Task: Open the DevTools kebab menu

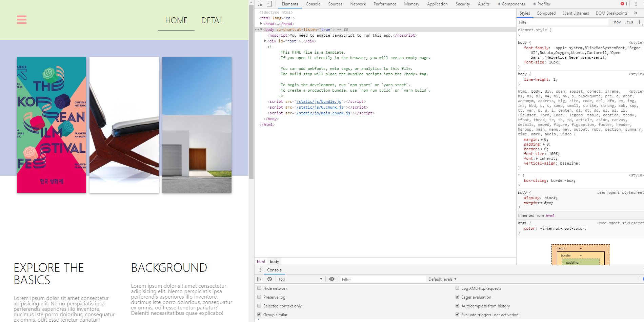Action: point(636,4)
